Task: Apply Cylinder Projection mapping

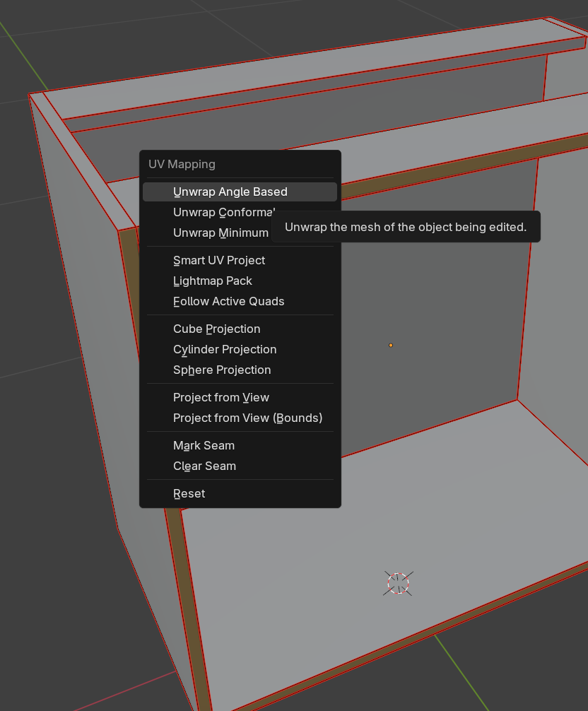Action: 240,349
